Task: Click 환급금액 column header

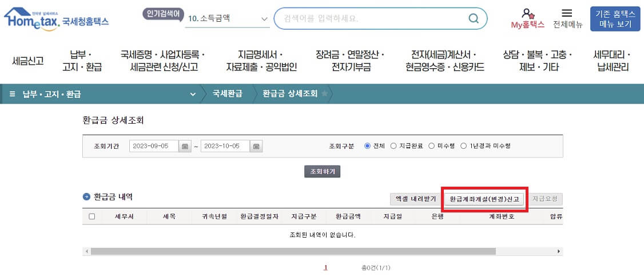Action: [348, 216]
